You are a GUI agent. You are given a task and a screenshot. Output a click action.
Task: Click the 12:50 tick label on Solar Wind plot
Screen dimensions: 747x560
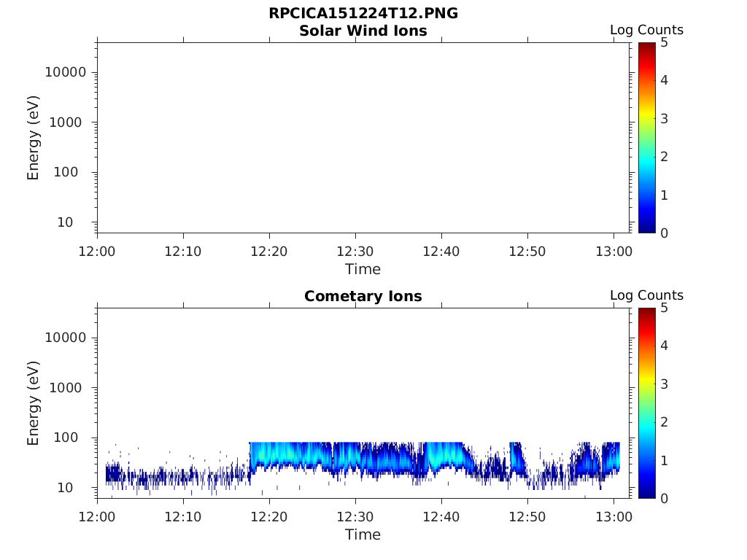click(527, 252)
